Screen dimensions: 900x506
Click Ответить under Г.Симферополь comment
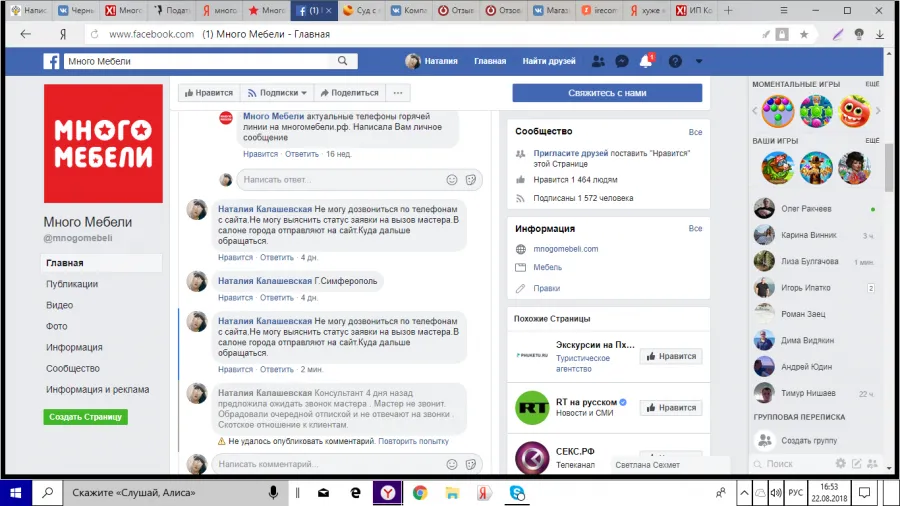point(277,298)
